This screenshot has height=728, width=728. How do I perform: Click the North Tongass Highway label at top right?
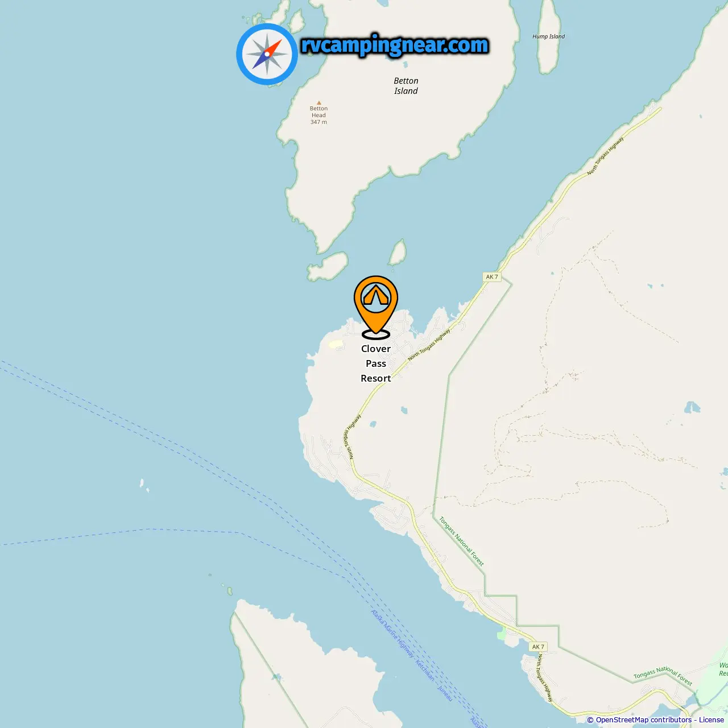[x=606, y=155]
